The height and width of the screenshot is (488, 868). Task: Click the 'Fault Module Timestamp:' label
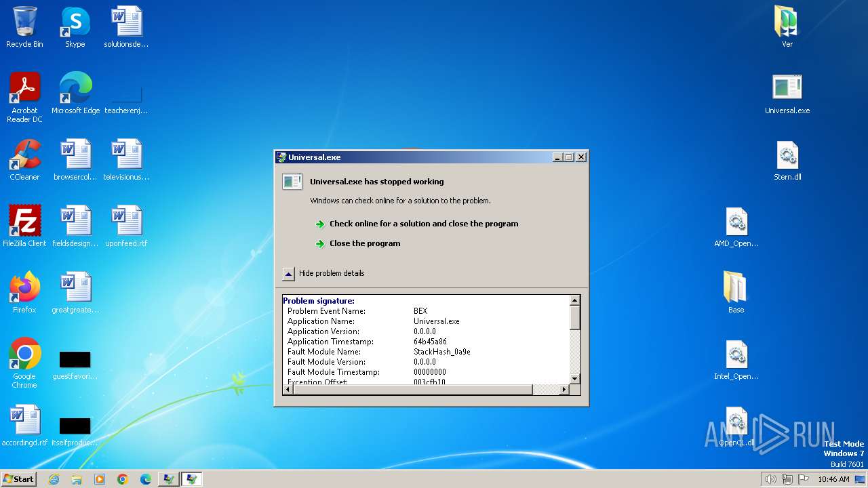click(x=334, y=372)
